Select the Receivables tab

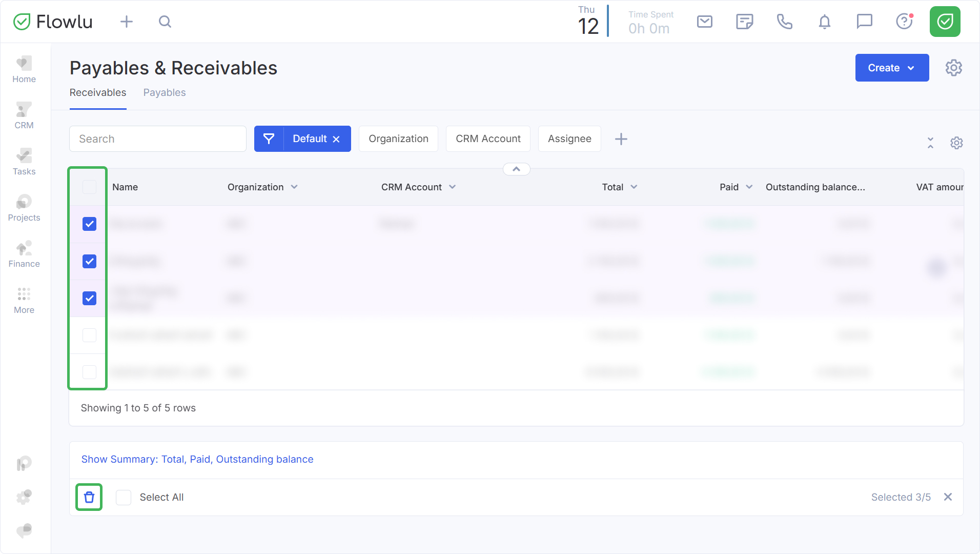(x=97, y=92)
